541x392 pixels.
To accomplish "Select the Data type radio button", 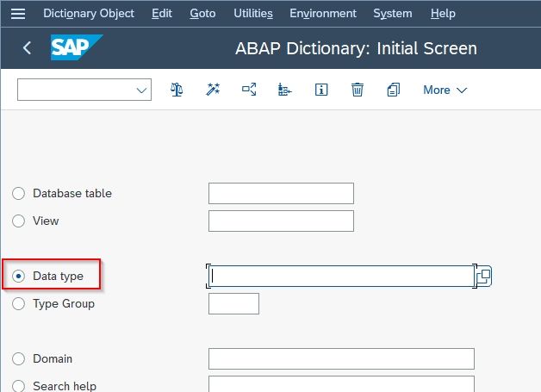I will (18, 276).
